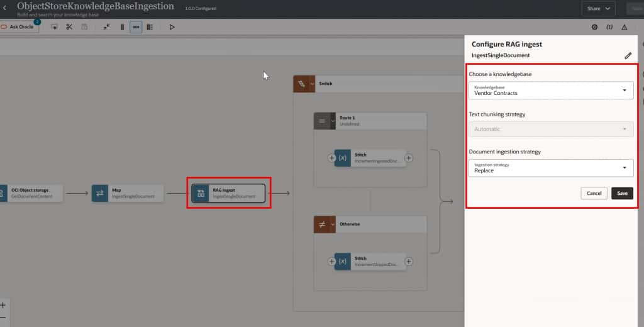644x327 pixels.
Task: Open the warning triangle errors icon
Action: [625, 27]
